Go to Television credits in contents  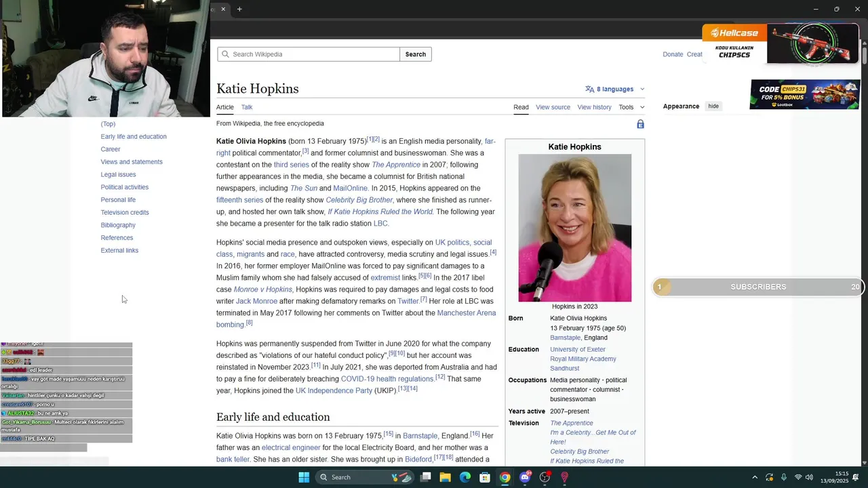click(x=125, y=212)
